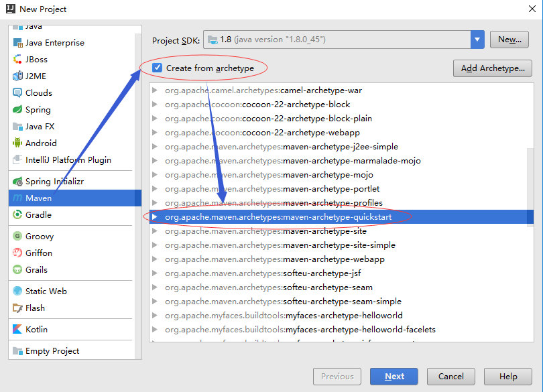Choose Static Web project type
The width and height of the screenshot is (543, 392).
(72, 291)
